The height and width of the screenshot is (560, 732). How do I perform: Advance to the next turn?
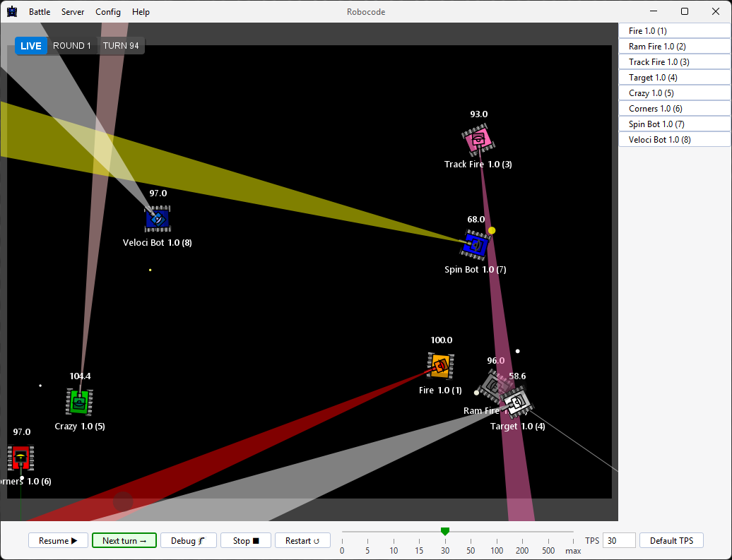pos(124,540)
